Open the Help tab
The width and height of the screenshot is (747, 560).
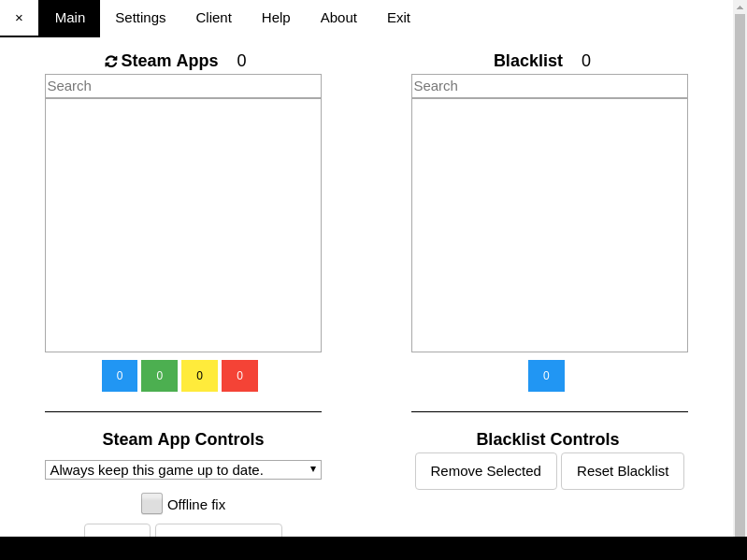[x=276, y=18]
